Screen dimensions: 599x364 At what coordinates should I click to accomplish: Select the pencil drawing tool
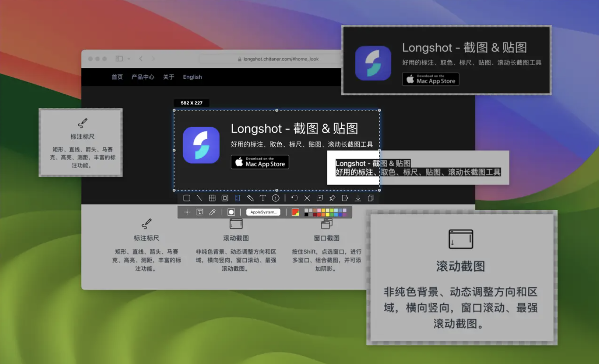(x=250, y=198)
